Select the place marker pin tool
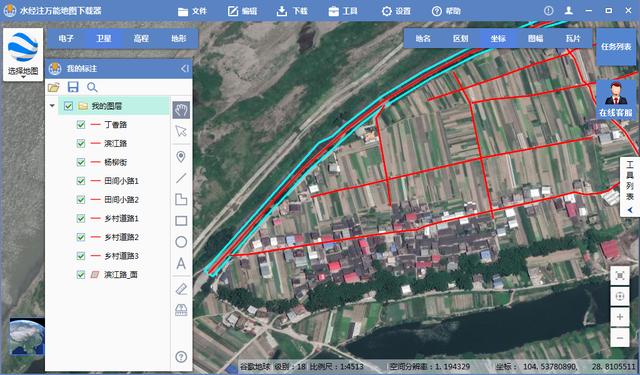 pyautogui.click(x=181, y=157)
